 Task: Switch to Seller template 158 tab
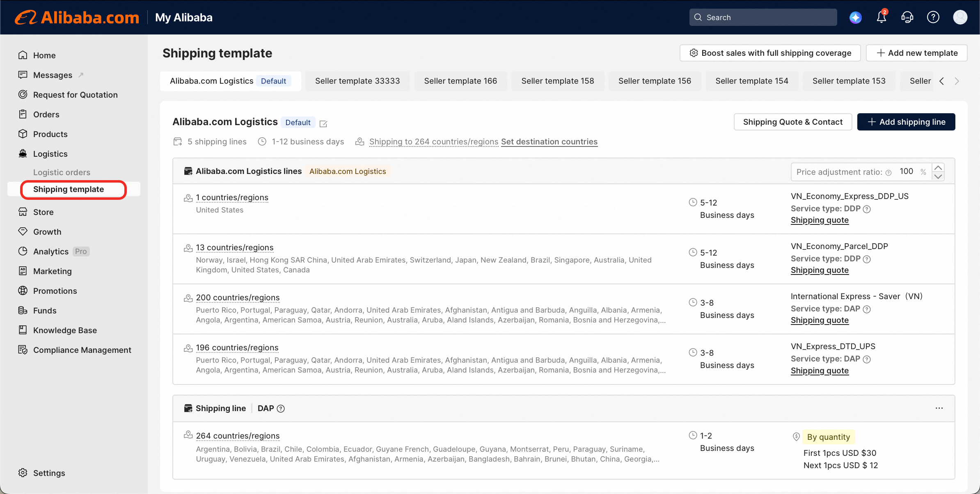[x=558, y=81]
